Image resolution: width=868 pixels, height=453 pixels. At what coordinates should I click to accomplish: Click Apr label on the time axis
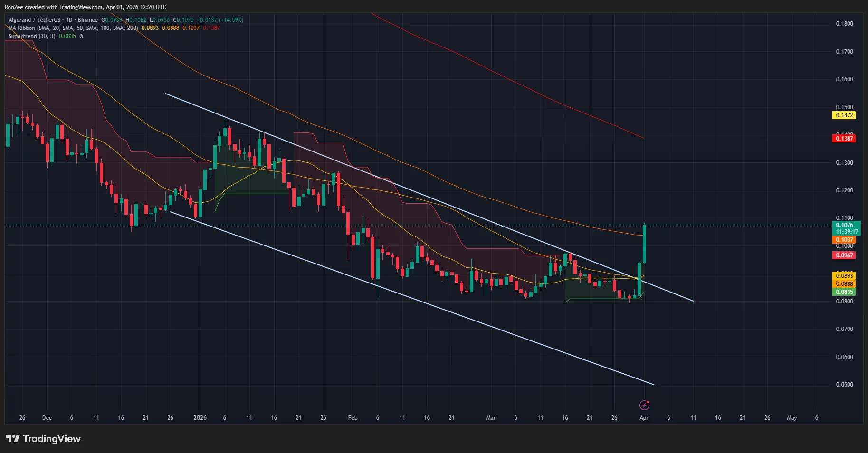[x=644, y=418]
